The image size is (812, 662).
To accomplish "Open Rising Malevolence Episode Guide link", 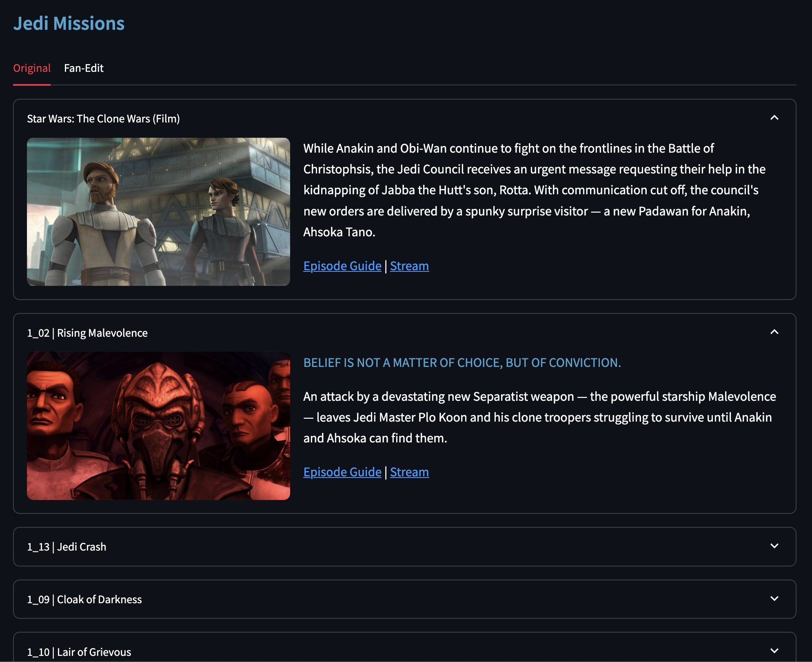I will point(342,472).
